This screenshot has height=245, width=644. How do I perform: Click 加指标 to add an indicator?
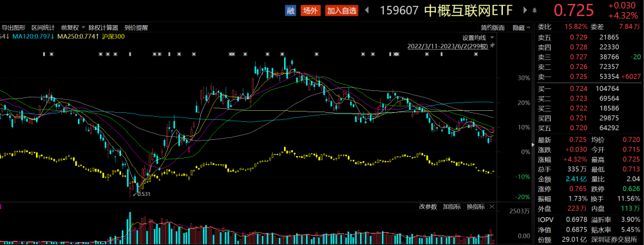[x=452, y=207]
